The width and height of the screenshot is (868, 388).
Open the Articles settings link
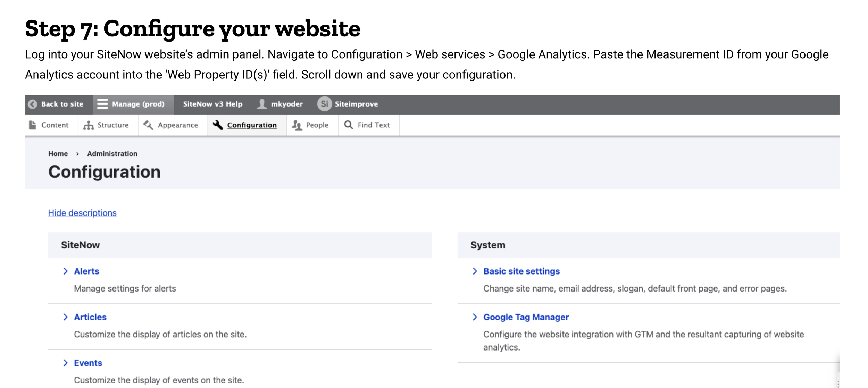point(90,317)
